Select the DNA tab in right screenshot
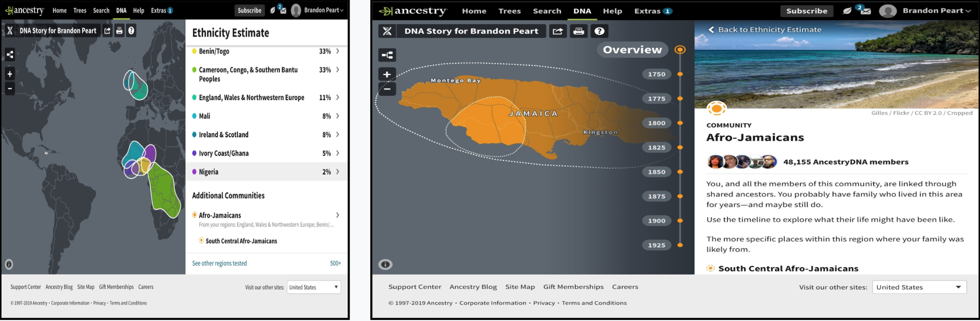The width and height of the screenshot is (980, 321). tap(582, 11)
